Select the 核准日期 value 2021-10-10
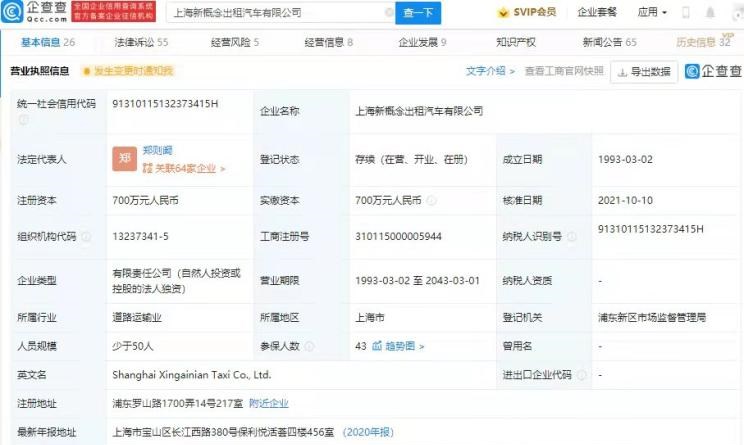 click(625, 200)
